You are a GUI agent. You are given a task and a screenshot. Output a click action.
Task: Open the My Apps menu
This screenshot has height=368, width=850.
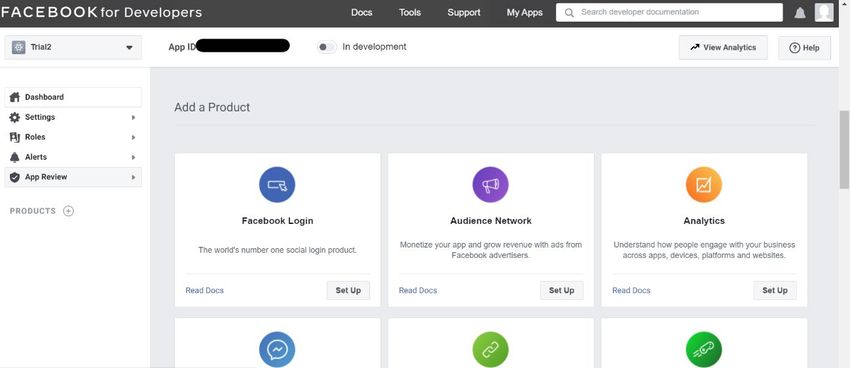(524, 12)
